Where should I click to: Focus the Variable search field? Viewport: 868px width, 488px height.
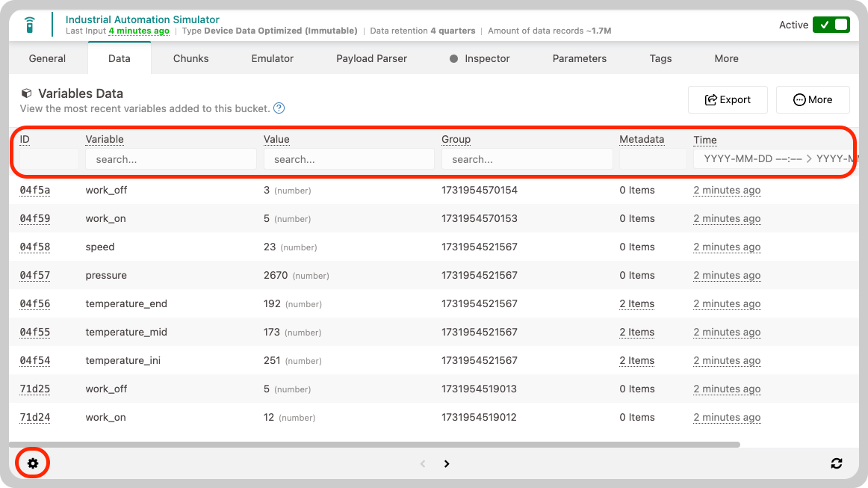click(171, 159)
